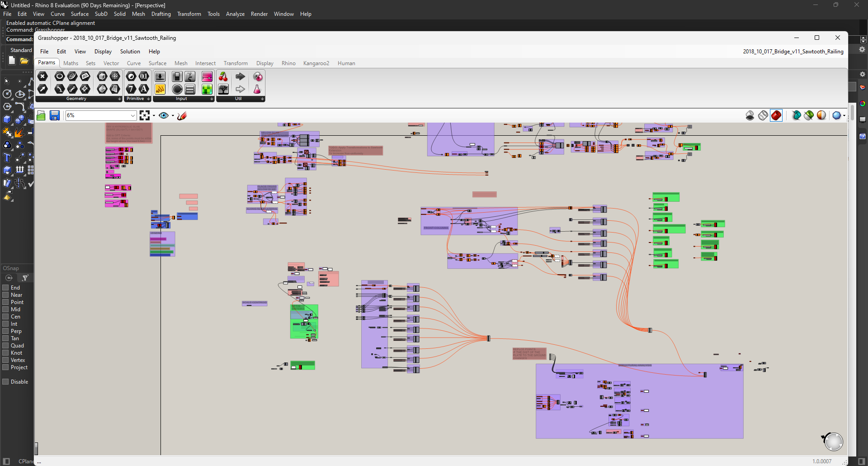868x466 pixels.
Task: Open the 6% zoom level dropdown
Action: tap(133, 116)
